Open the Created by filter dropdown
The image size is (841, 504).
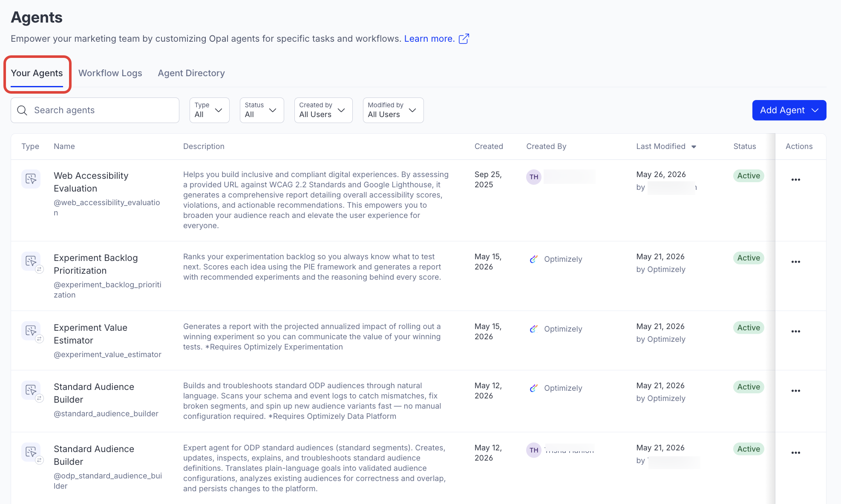[x=323, y=110]
